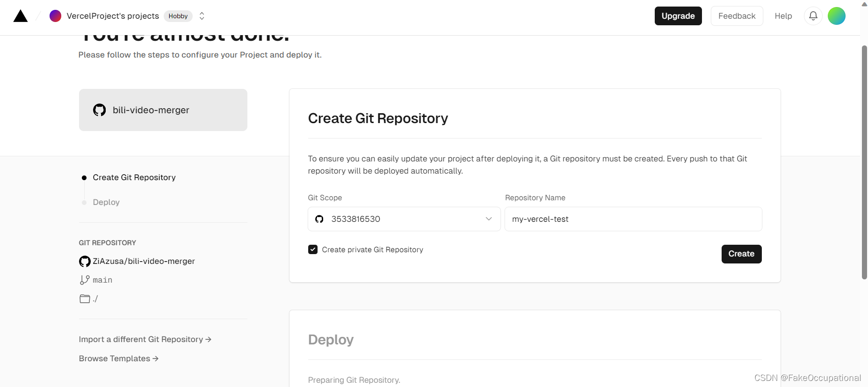Open the Help menu
Viewport: 868px width, 387px height.
[x=783, y=16]
